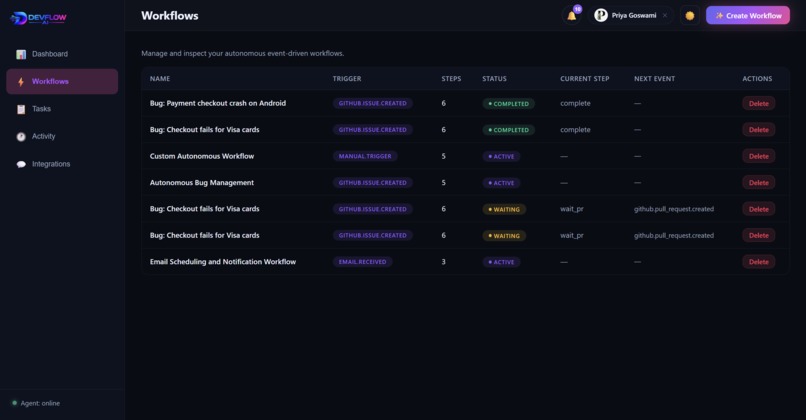This screenshot has width=806, height=420.
Task: Click the green Agent online indicator dot
Action: [x=14, y=403]
